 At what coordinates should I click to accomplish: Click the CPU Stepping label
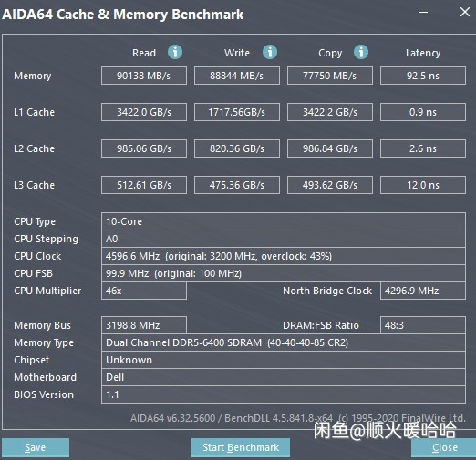click(x=46, y=239)
